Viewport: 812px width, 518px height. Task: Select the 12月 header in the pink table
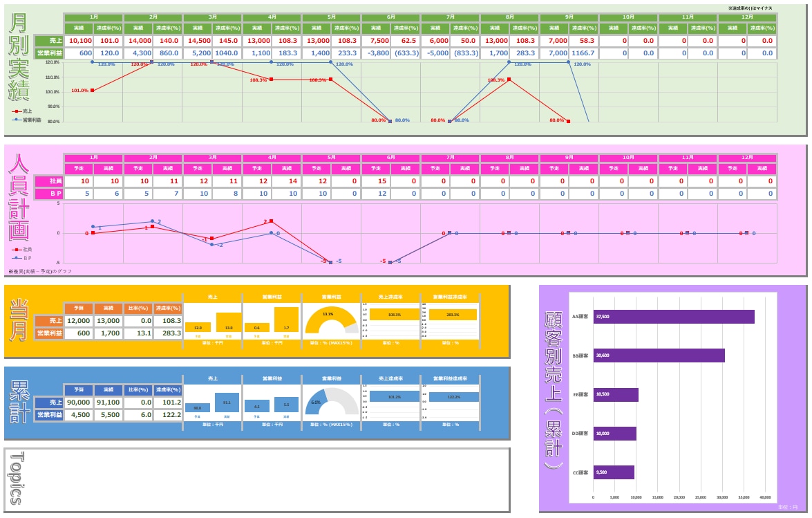pos(747,157)
